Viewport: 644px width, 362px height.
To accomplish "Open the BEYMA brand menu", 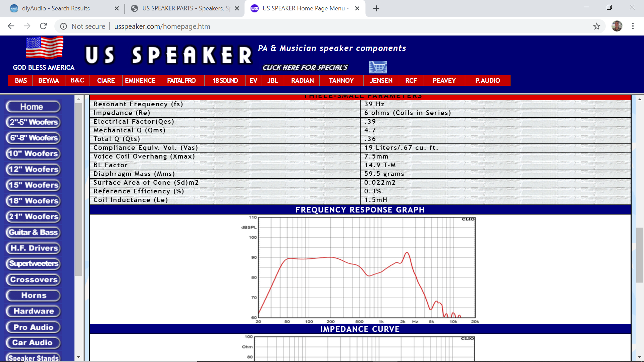I will 49,80.
